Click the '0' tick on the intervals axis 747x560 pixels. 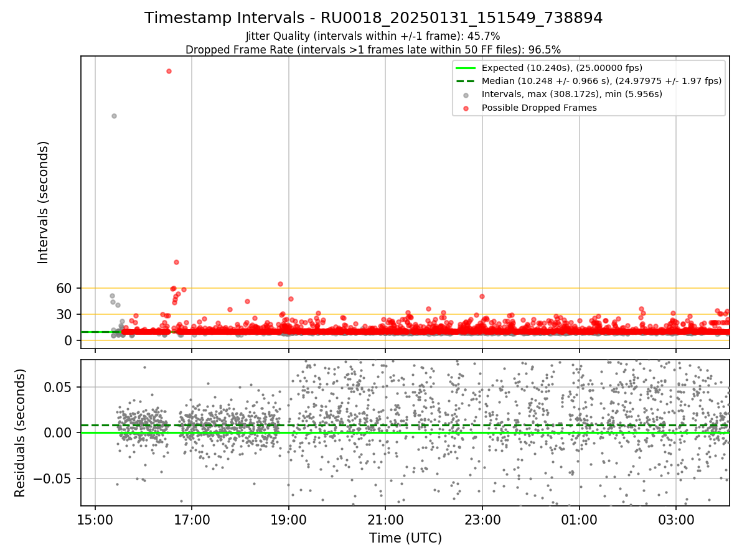click(69, 340)
